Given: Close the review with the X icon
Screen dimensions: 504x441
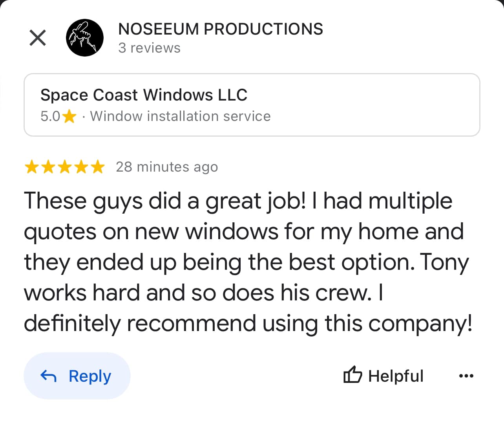Looking at the screenshot, I should (x=38, y=38).
